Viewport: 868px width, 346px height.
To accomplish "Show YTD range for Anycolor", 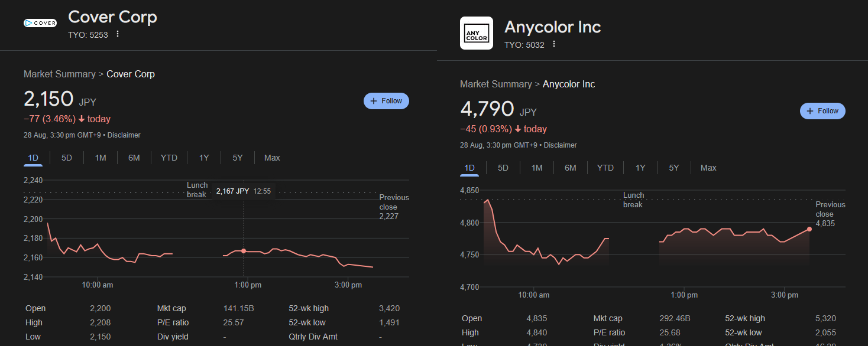I will tap(605, 168).
